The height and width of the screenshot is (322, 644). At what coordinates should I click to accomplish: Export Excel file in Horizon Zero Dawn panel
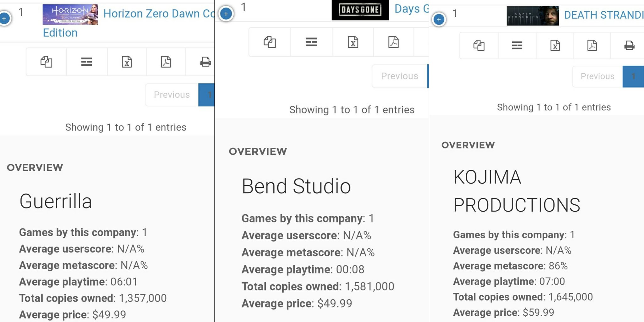pyautogui.click(x=127, y=62)
